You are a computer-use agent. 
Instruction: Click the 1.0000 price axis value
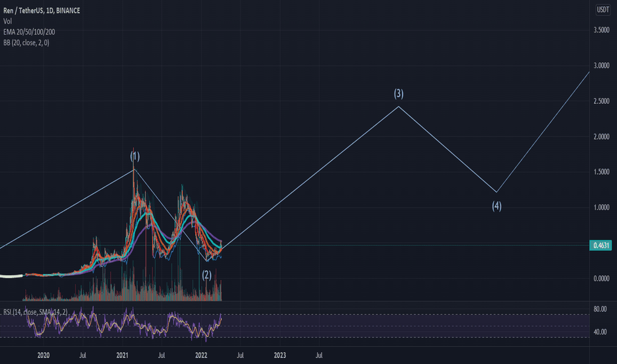(601, 207)
